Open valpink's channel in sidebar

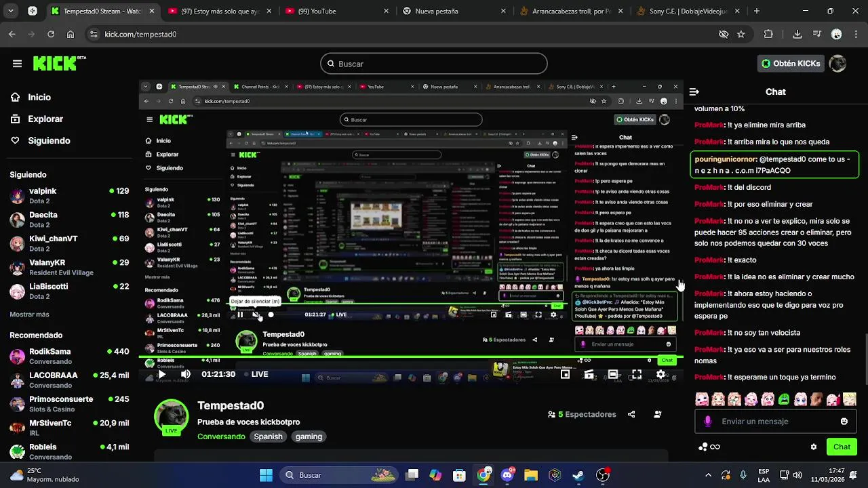pos(69,195)
